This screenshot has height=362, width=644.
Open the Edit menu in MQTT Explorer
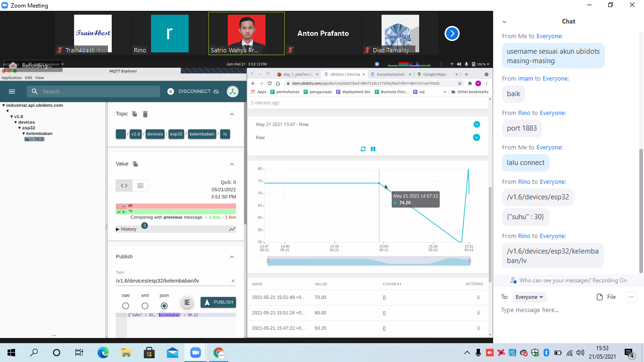pos(28,78)
